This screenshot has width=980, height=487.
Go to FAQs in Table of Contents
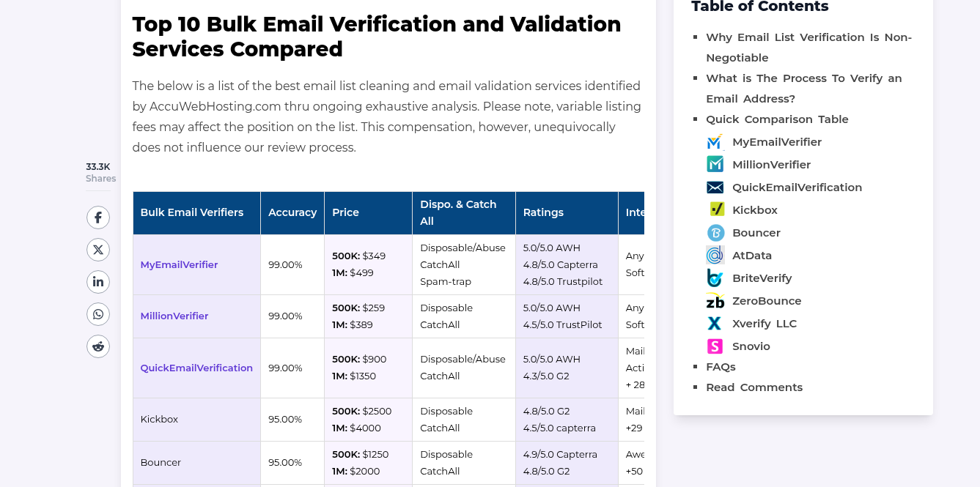click(721, 367)
